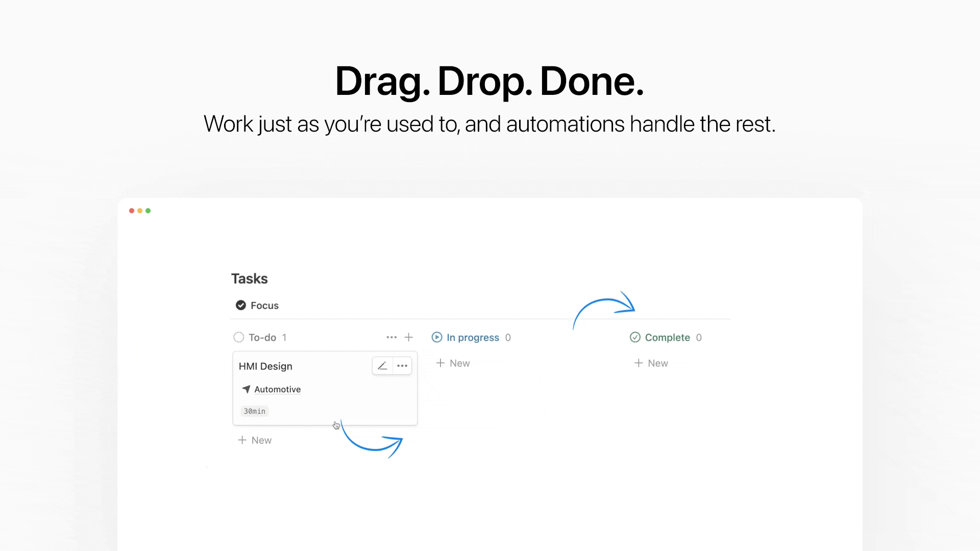Click the Focus checkmark icon
Viewport: 980px width, 551px height.
(240, 305)
